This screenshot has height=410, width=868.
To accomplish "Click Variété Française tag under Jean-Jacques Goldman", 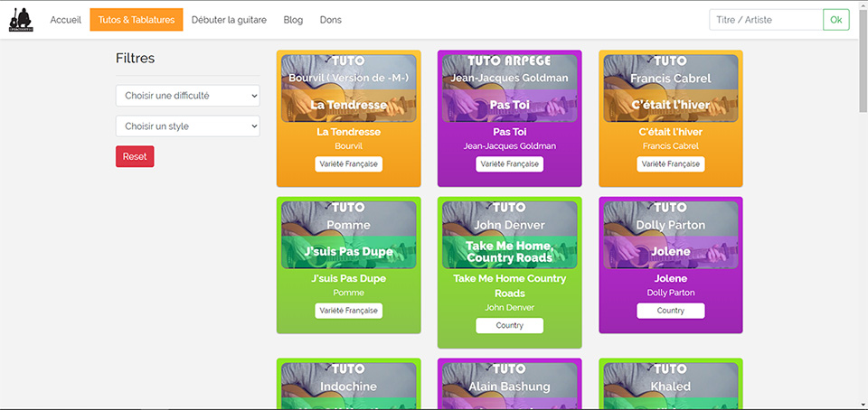I will (509, 164).
